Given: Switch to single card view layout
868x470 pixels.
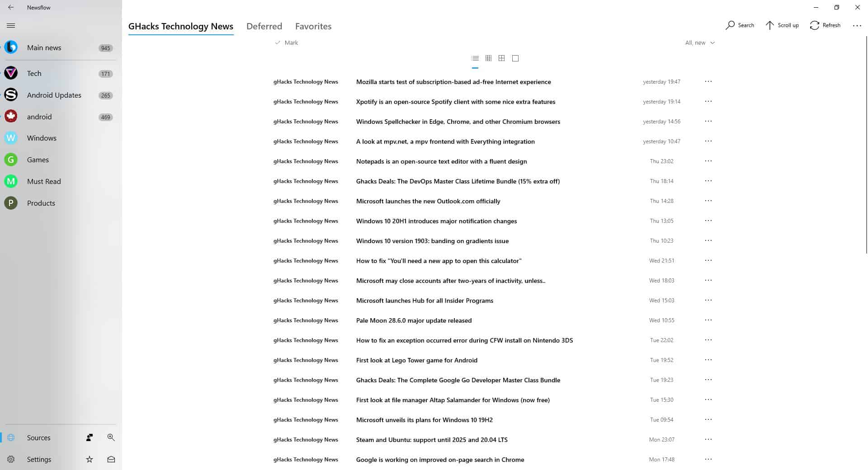Looking at the screenshot, I should [515, 58].
